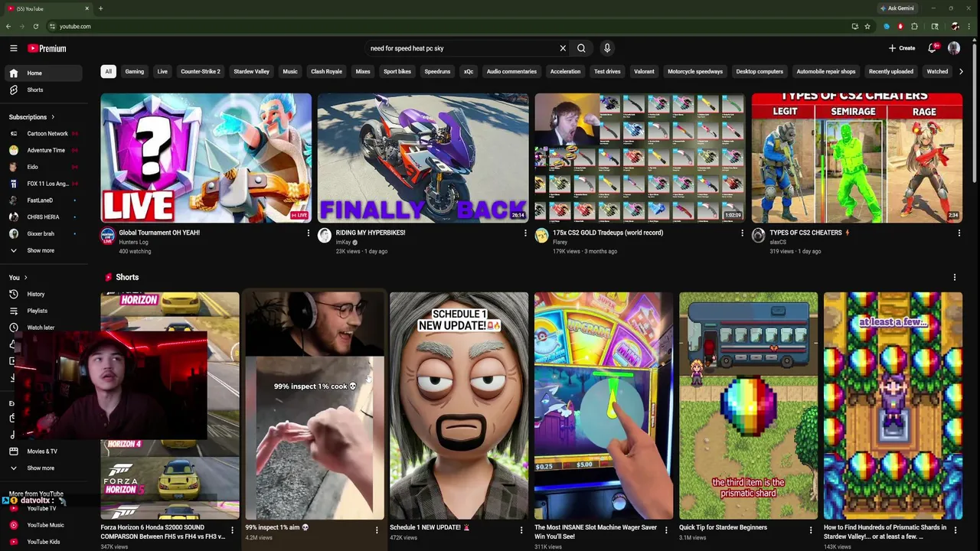The height and width of the screenshot is (551, 980).
Task: Open the Create menu
Action: pos(902,48)
